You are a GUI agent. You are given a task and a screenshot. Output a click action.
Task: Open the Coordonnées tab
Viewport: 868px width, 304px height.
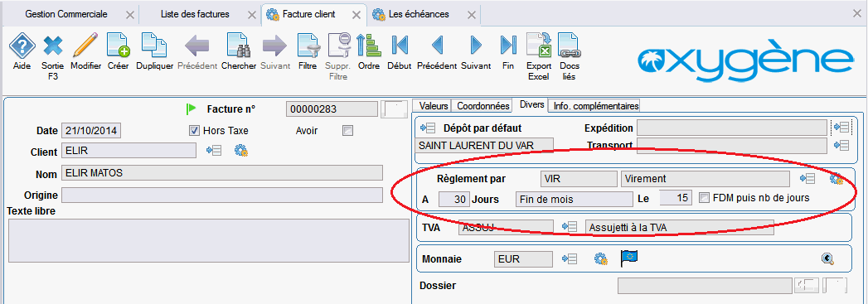(482, 105)
